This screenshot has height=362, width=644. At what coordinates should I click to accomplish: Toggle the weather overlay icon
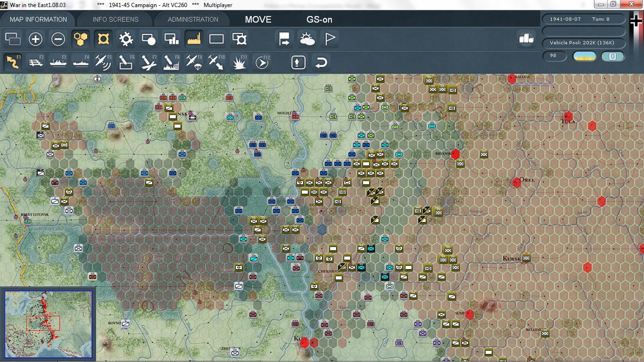308,39
